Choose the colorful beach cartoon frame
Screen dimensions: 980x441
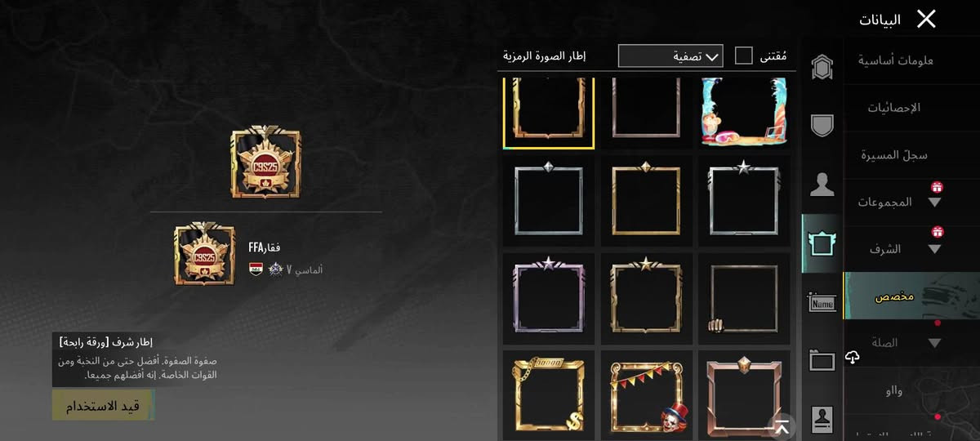pos(744,112)
